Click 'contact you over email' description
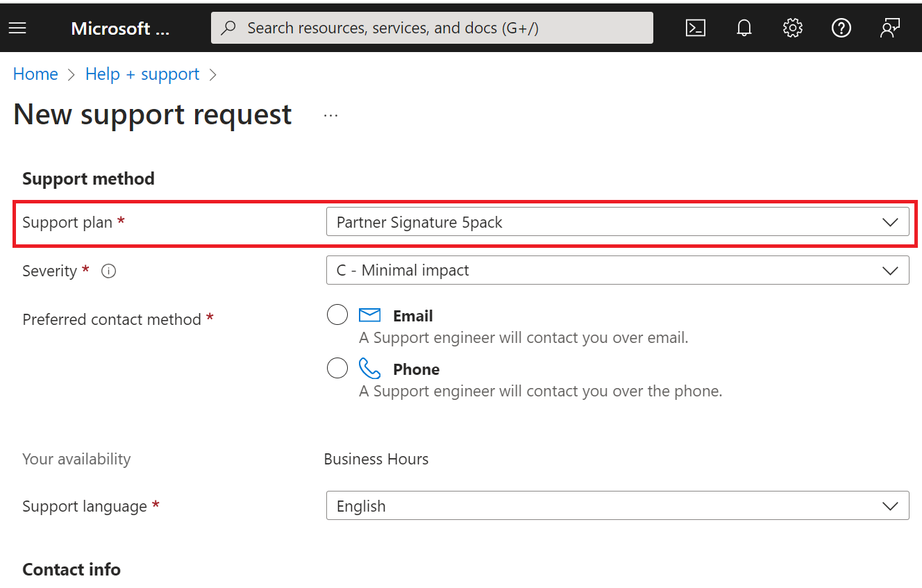Viewport: 922px width, 588px height. tap(523, 338)
